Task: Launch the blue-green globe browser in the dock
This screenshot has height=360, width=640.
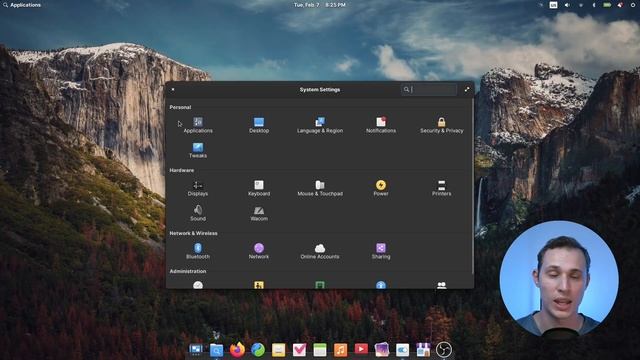Action: 258,350
